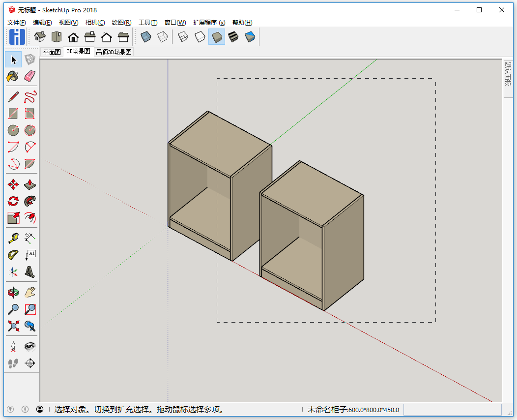Open the 扩展程序 menu
517x420 pixels.
click(209, 23)
